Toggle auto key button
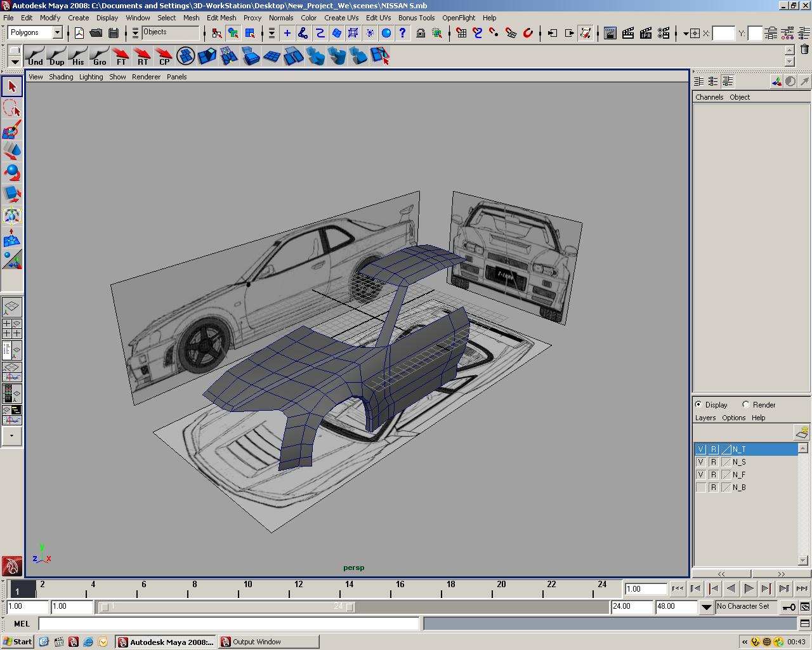Viewport: 812px width, 650px height. pos(789,607)
